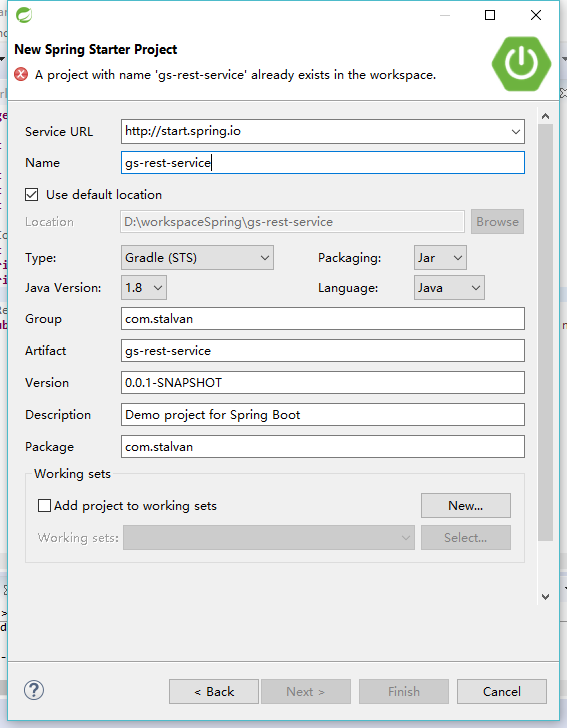
Task: Minimize the dialog window
Action: pos(445,15)
